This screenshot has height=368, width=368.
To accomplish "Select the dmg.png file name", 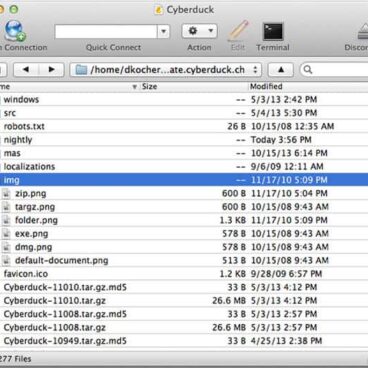I will 34,247.
